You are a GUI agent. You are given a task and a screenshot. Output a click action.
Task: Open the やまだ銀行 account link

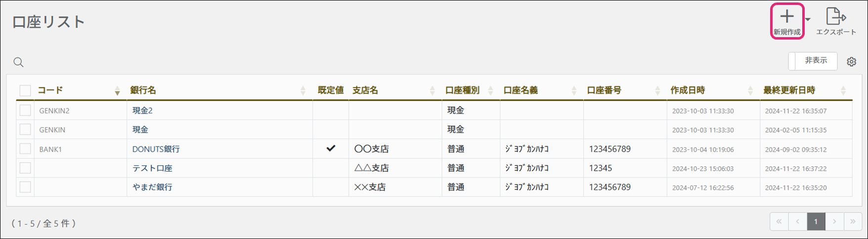click(x=152, y=187)
